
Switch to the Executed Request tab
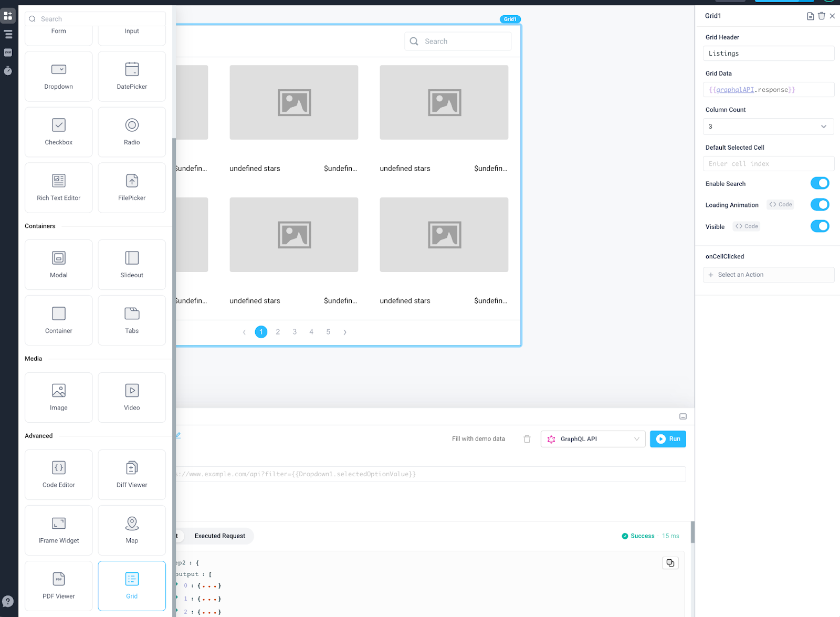[x=219, y=536]
